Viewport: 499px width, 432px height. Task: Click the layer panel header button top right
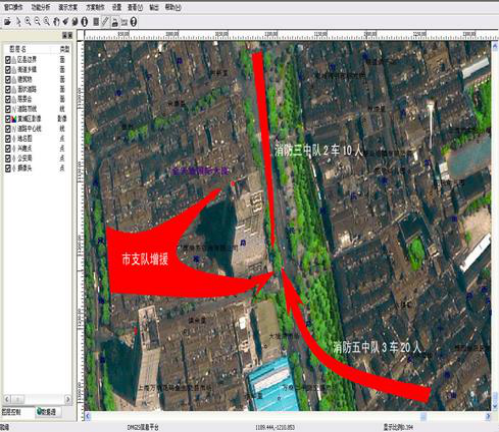(x=67, y=35)
